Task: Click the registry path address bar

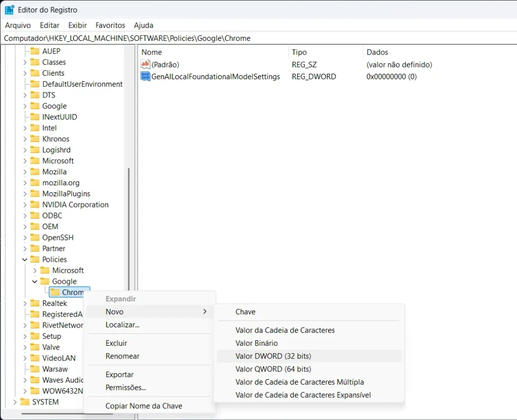Action: coord(258,38)
